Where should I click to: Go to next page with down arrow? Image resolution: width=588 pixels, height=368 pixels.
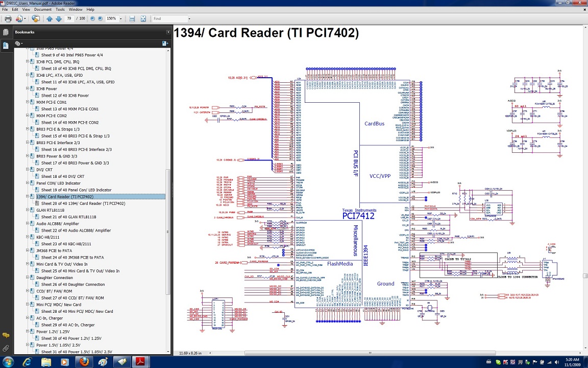59,19
